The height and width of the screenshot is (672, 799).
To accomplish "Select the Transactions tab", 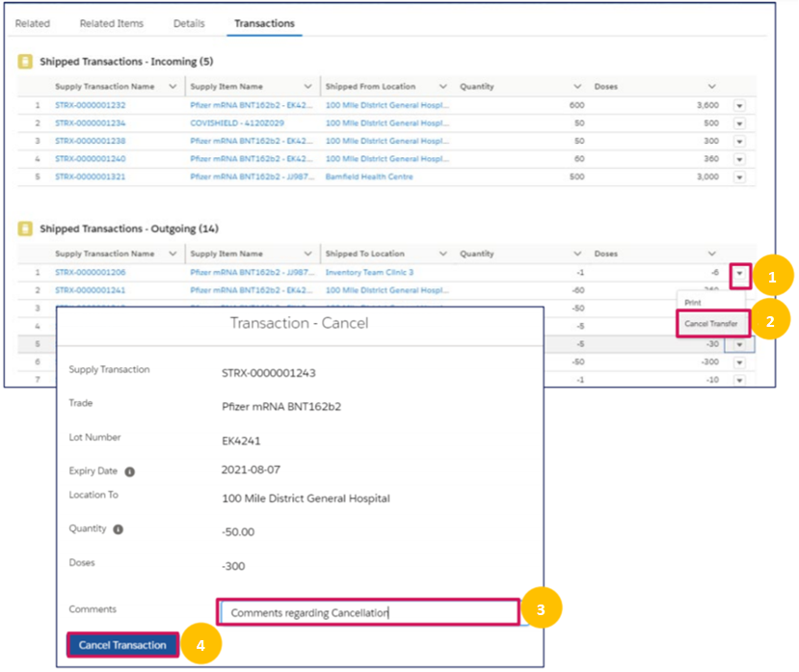I will (264, 23).
